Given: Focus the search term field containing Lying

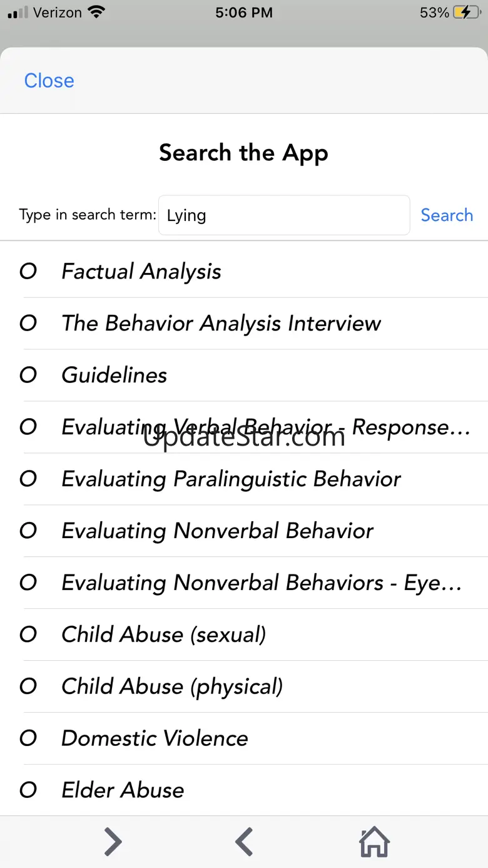Looking at the screenshot, I should click(x=284, y=215).
